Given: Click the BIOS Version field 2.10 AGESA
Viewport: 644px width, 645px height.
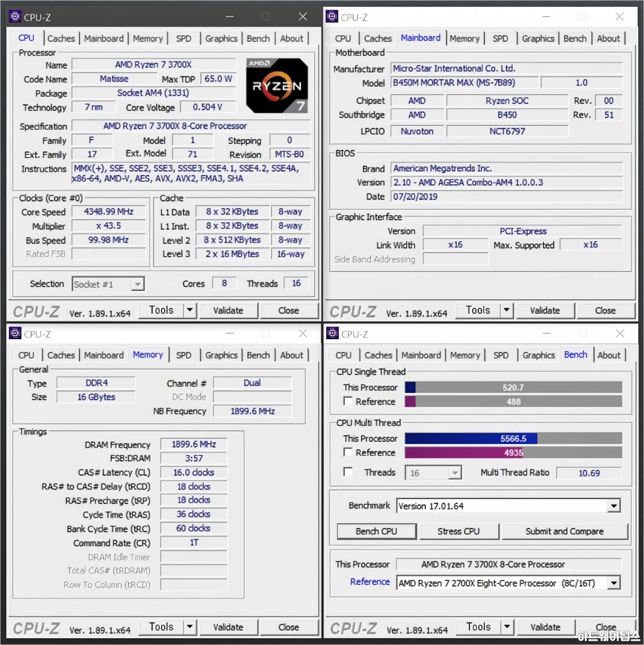Looking at the screenshot, I should tap(507, 182).
